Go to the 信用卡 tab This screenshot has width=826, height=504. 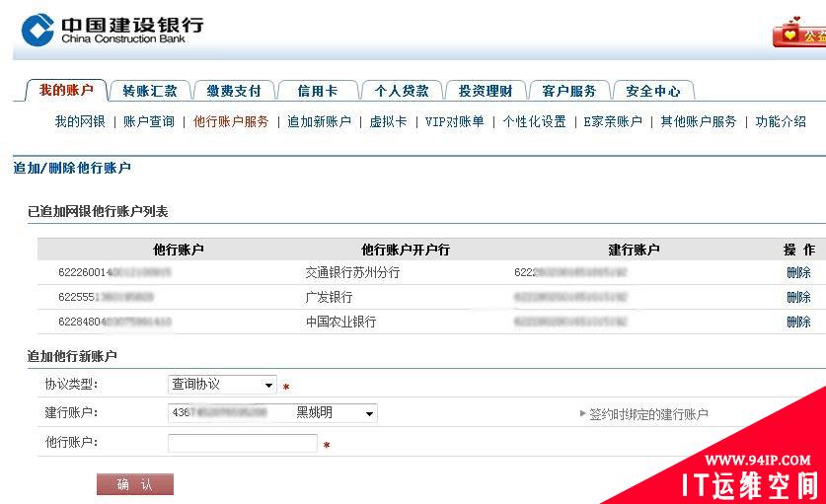318,91
